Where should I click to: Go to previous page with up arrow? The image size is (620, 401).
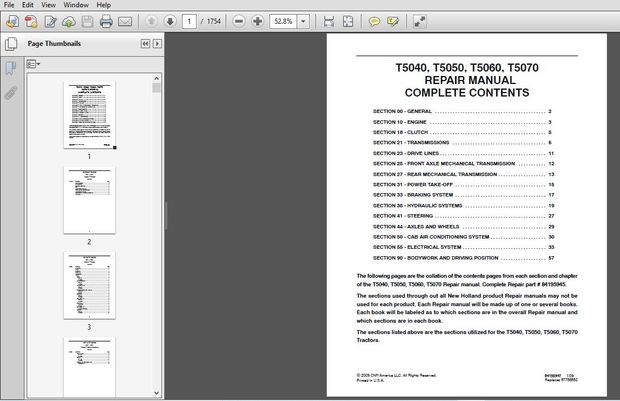click(151, 21)
